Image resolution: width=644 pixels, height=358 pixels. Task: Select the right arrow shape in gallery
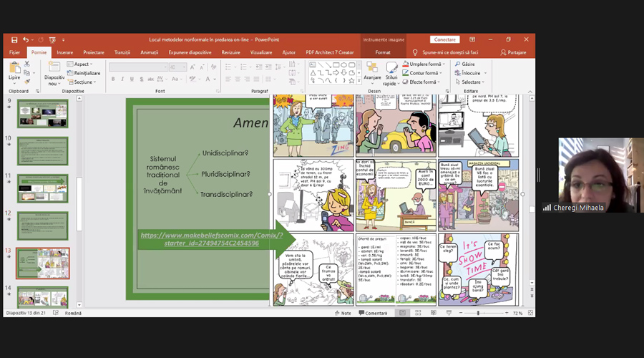pos(336,73)
